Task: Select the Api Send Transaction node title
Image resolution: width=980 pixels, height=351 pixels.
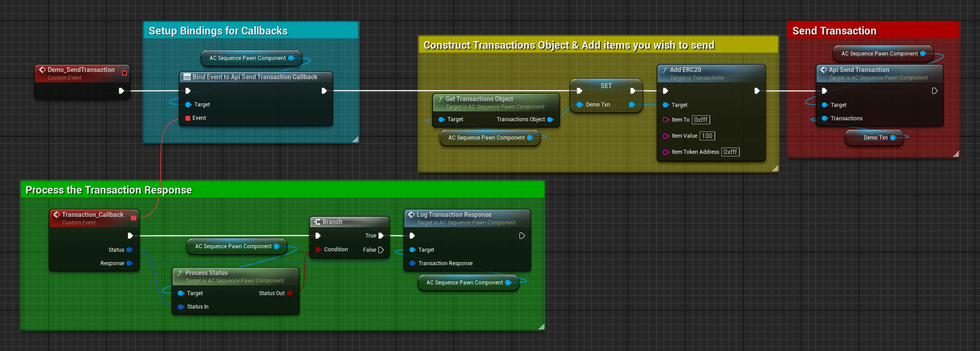Action: coord(859,70)
